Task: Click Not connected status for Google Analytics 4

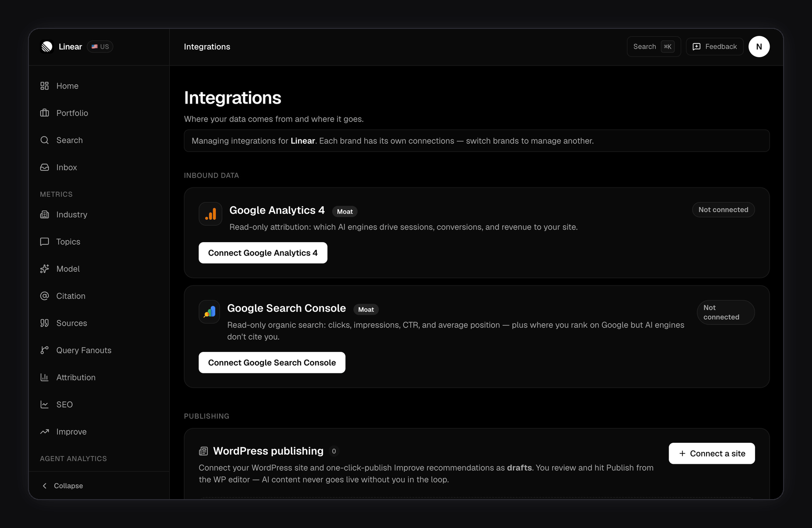Action: 724,210
